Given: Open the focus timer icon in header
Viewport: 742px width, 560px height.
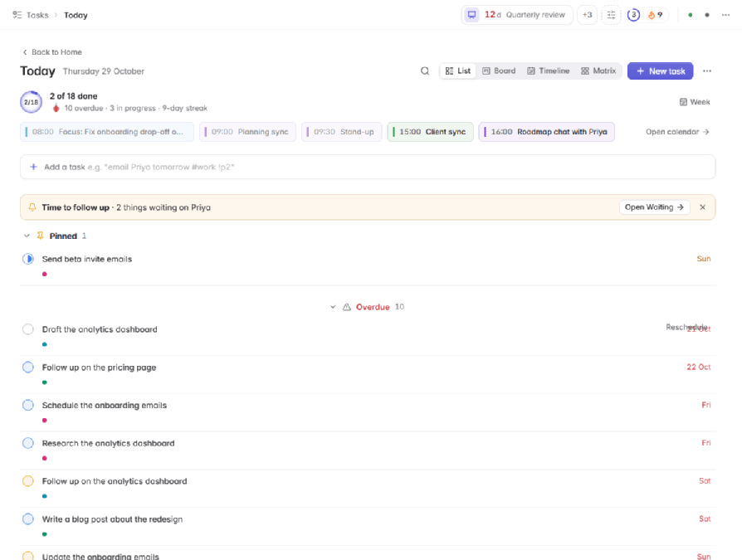Looking at the screenshot, I should click(x=633, y=15).
